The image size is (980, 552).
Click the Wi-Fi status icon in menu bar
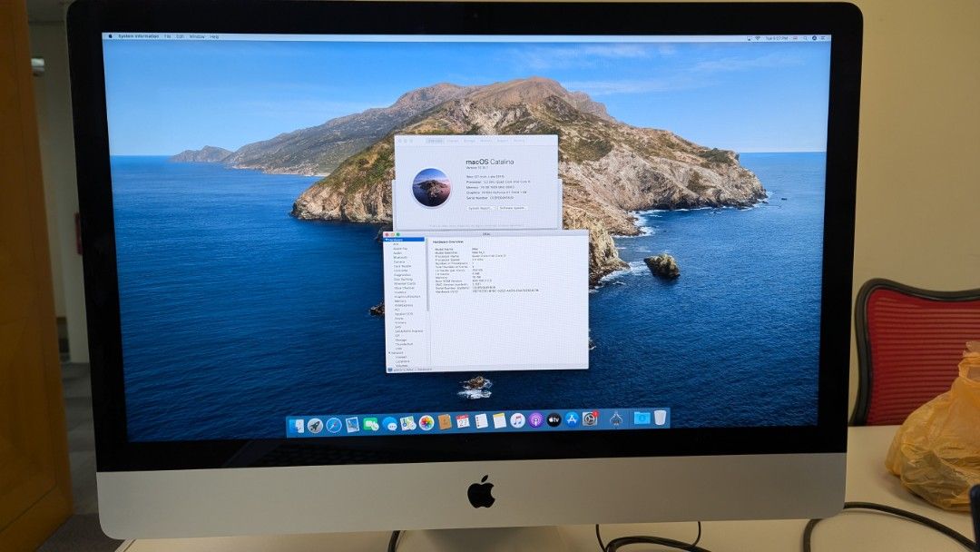758,38
